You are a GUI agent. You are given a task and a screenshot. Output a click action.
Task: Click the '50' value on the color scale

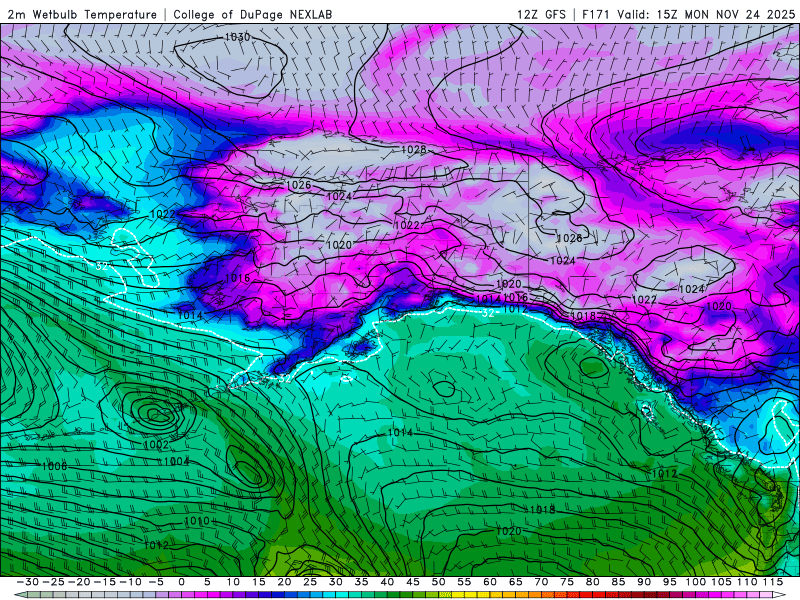[438, 582]
